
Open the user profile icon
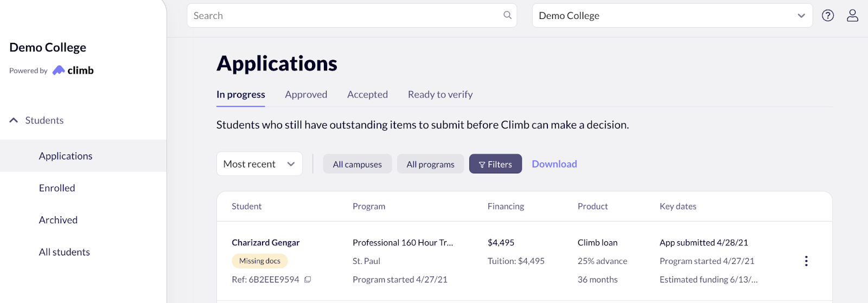point(853,16)
